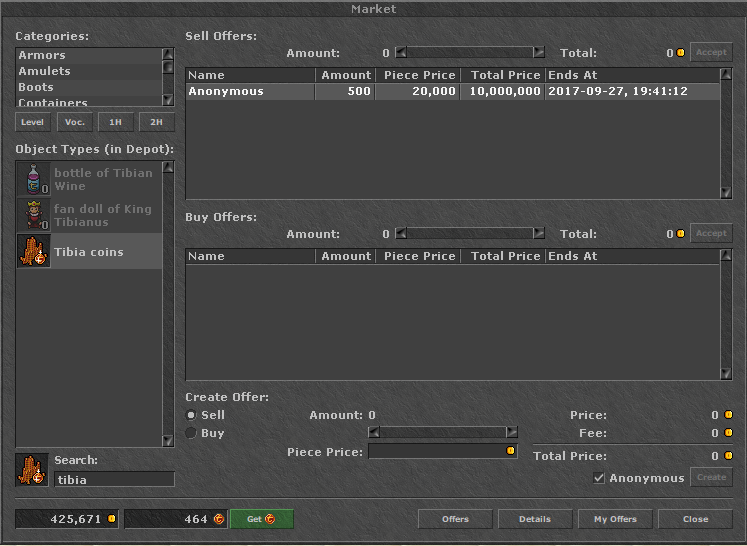Increase Buy Offers amount with right arrow
Viewport: 747px width, 546px height.
[x=539, y=233]
